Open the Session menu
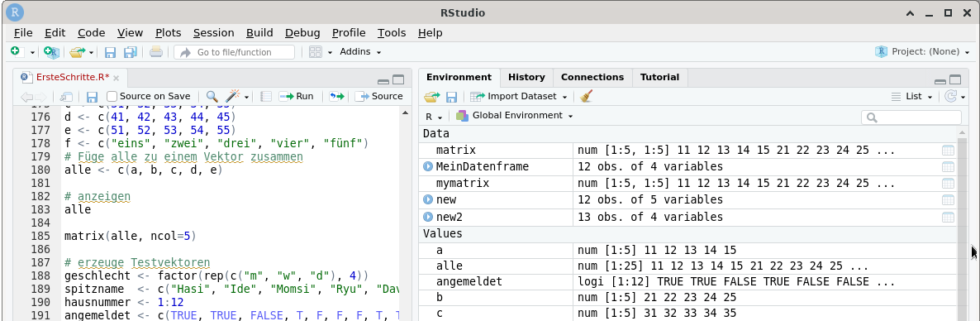The image size is (980, 321). 213,32
